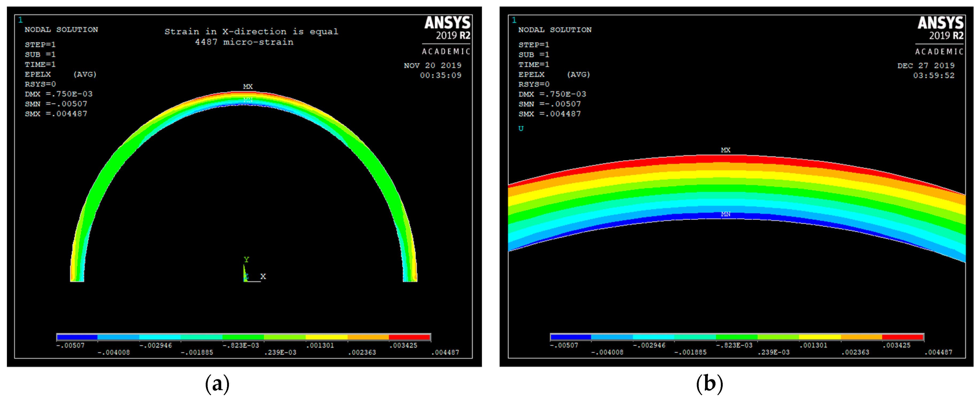Click the MX marker atop left arch

pos(248,87)
